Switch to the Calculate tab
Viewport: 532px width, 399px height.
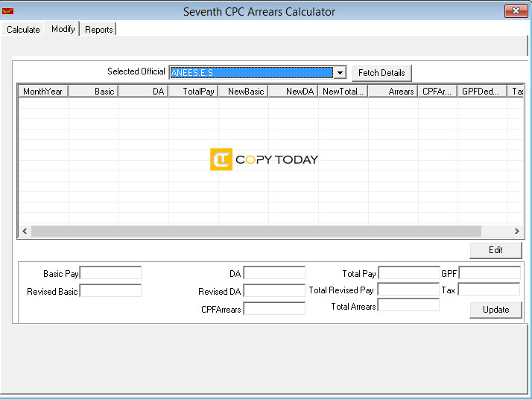[23, 30]
